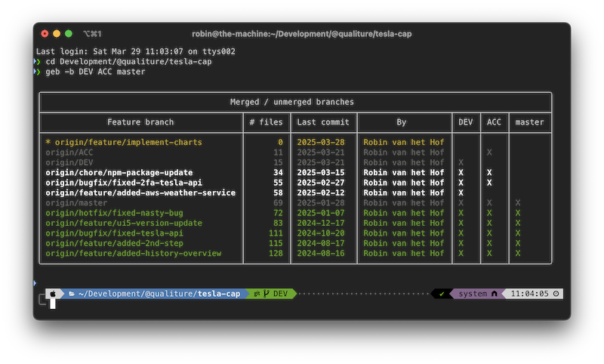Click the Apple logo prompt segment
The height and width of the screenshot is (364, 604).
point(53,294)
